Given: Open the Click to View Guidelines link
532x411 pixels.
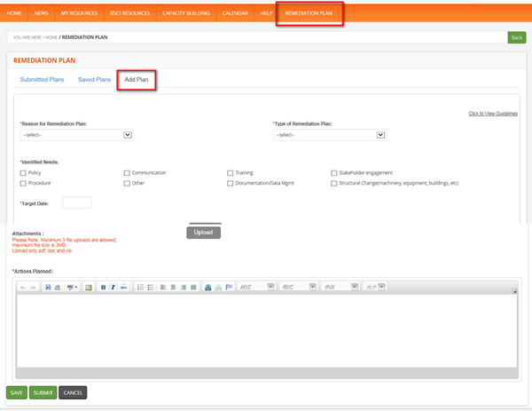Looking at the screenshot, I should pos(492,114).
